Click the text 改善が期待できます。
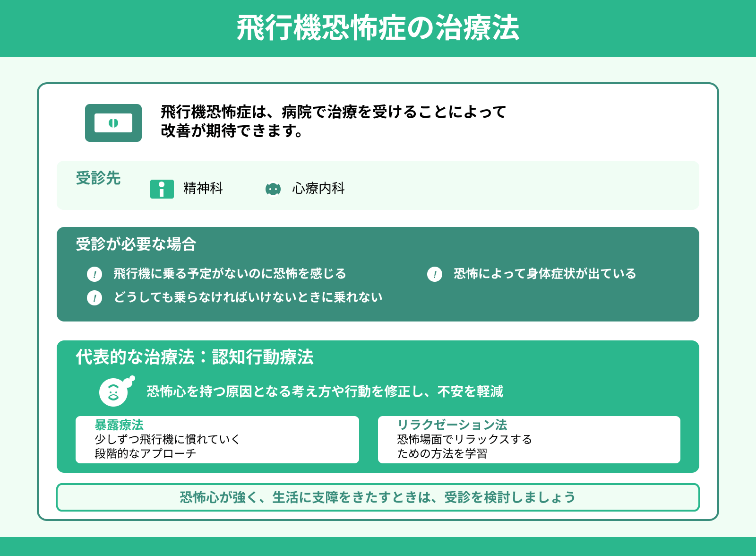 (232, 131)
